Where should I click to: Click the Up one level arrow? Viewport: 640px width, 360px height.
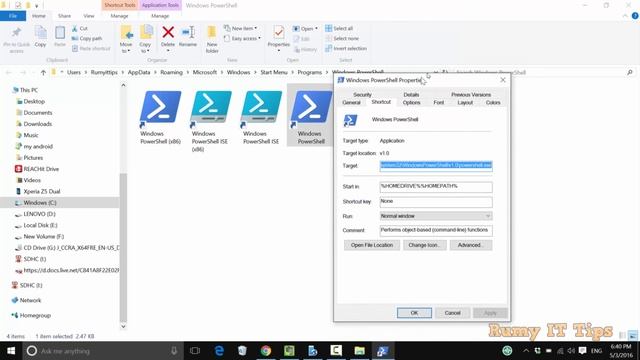pos(43,72)
